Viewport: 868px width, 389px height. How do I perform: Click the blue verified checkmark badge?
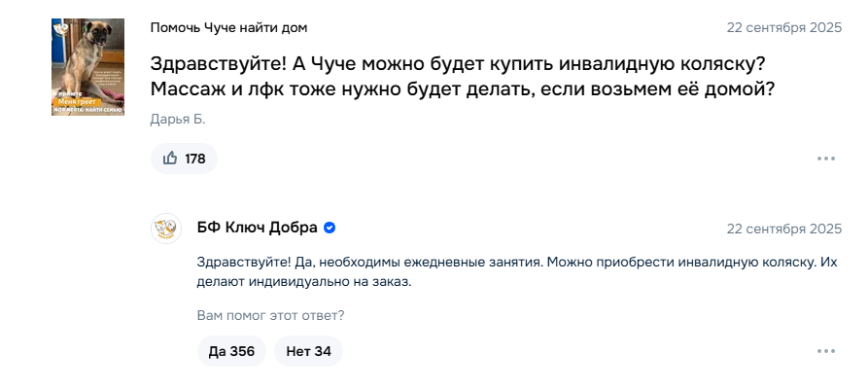click(x=330, y=229)
